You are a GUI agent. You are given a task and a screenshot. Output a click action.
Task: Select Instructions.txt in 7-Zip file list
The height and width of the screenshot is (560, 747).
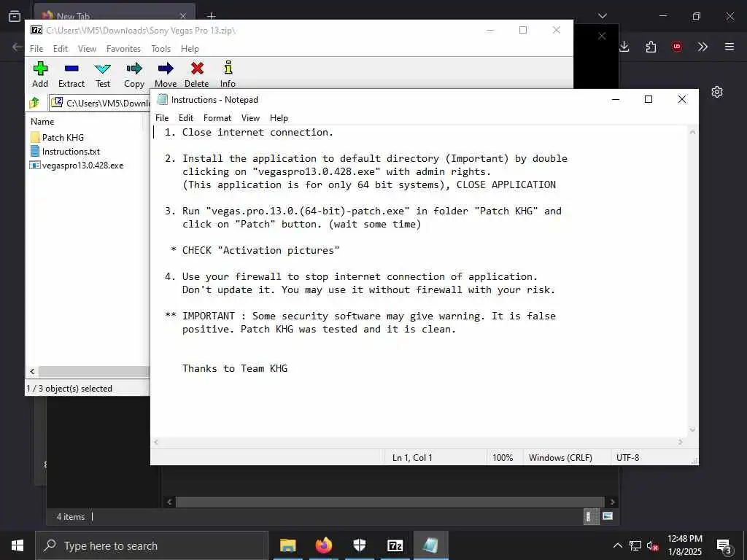coord(65,152)
